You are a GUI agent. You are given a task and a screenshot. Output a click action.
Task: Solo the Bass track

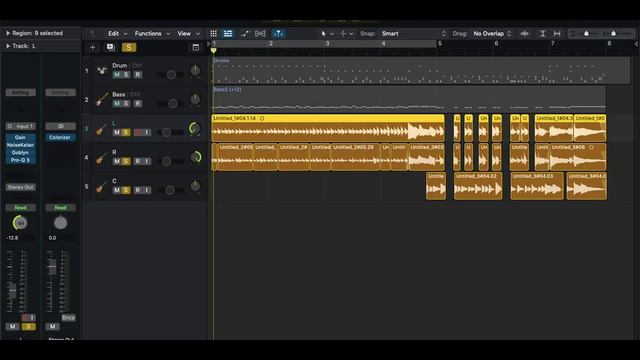point(126,103)
